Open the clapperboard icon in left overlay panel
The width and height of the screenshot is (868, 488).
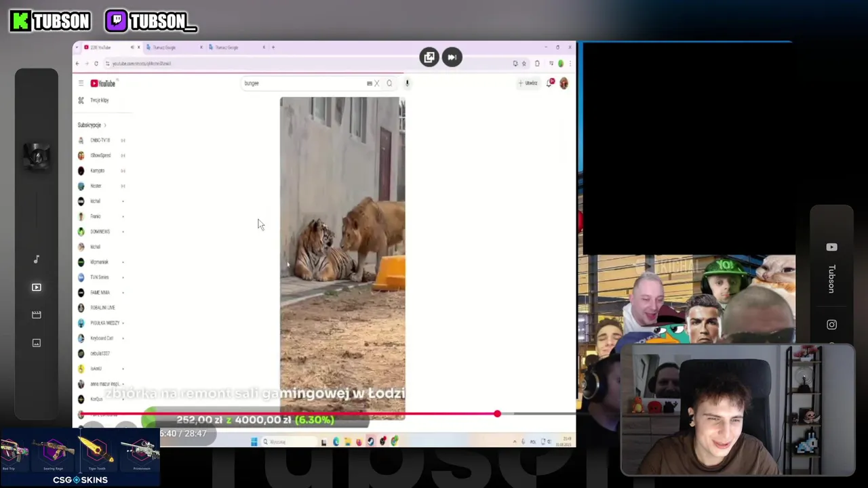click(37, 314)
